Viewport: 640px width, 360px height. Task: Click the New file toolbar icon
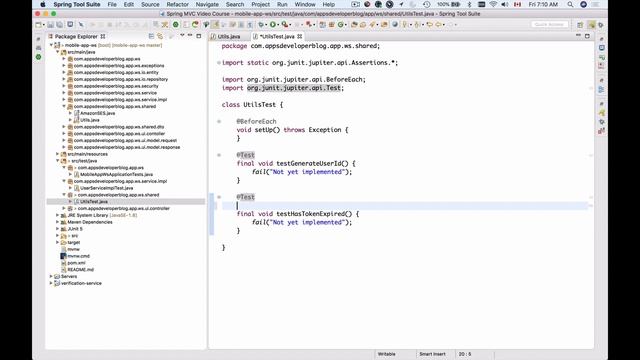pyautogui.click(x=39, y=25)
